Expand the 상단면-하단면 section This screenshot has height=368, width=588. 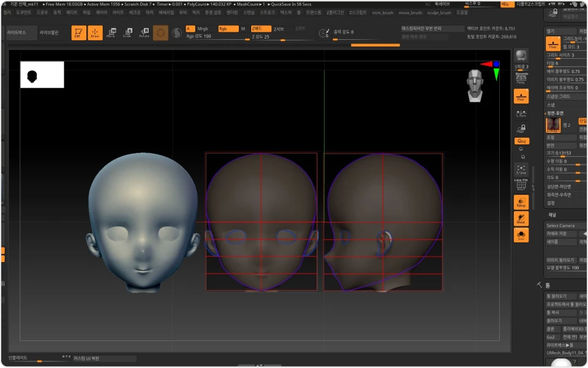point(559,187)
